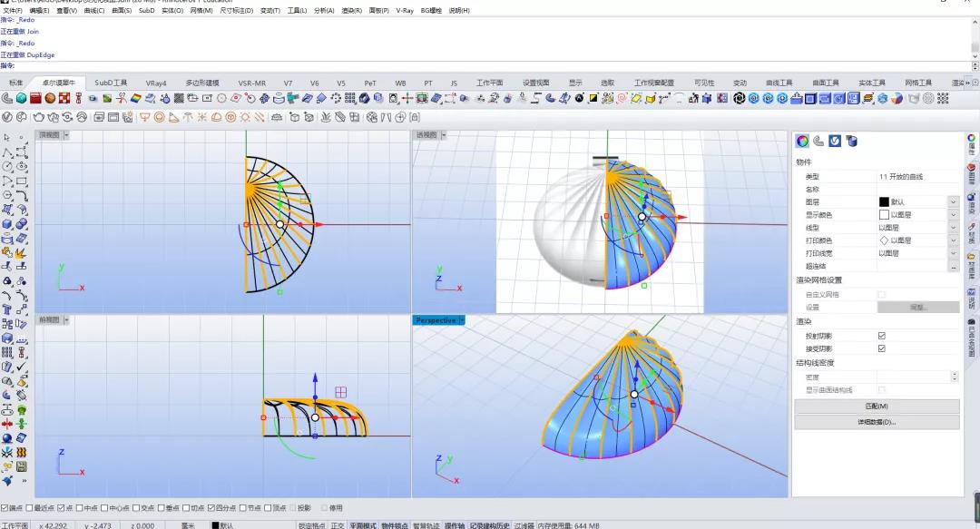Click the 匹配(M) button
This screenshot has width=980, height=529.
pyautogui.click(x=877, y=407)
